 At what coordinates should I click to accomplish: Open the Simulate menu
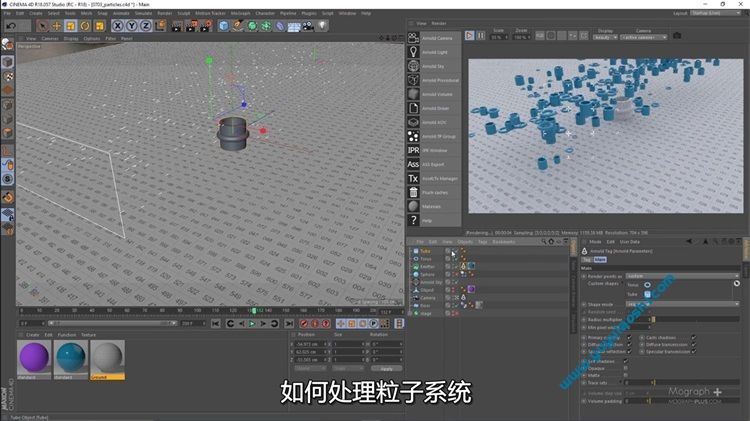[x=143, y=13]
